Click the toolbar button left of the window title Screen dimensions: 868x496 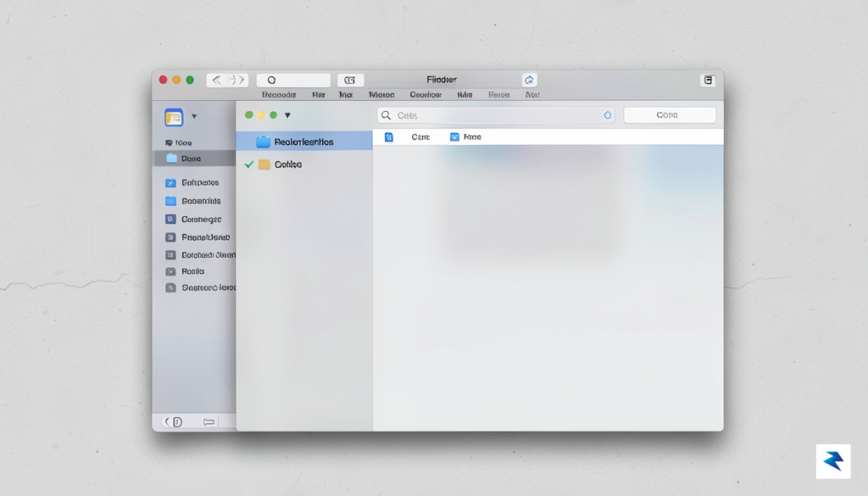(350, 81)
